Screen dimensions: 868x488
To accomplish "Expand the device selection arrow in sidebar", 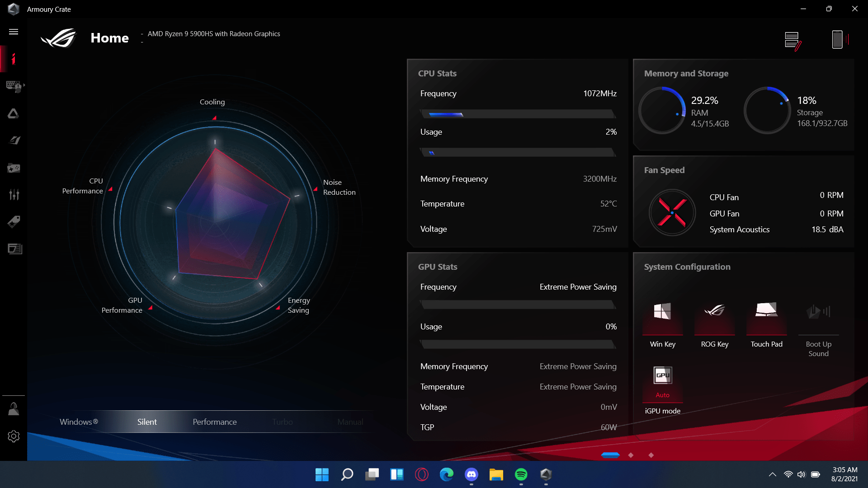I will [24, 86].
